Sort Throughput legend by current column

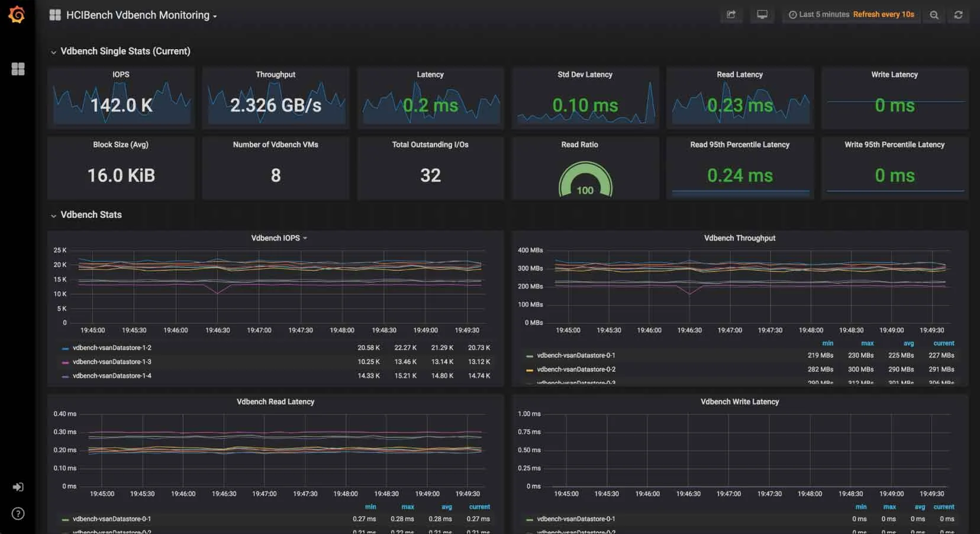[943, 343]
